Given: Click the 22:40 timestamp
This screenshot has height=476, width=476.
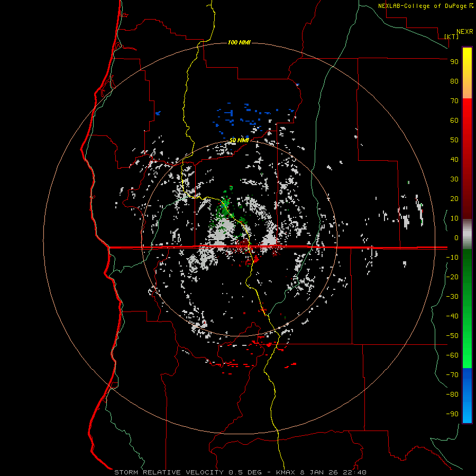Looking at the screenshot, I should tap(354, 472).
